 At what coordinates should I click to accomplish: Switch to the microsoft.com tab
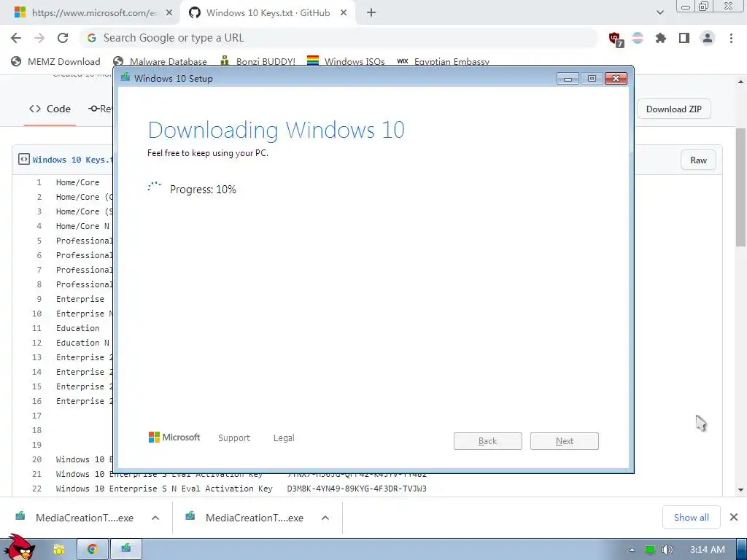[x=90, y=13]
